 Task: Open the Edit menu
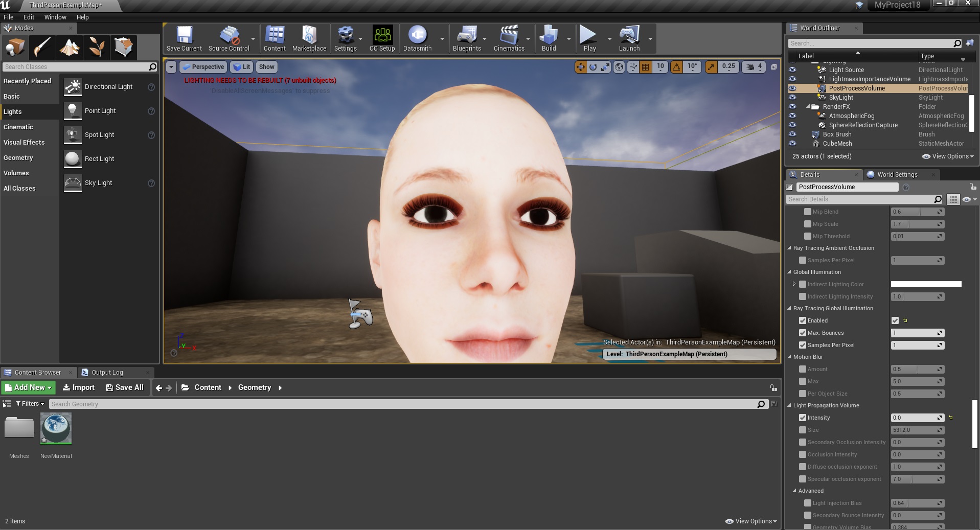pyautogui.click(x=29, y=17)
